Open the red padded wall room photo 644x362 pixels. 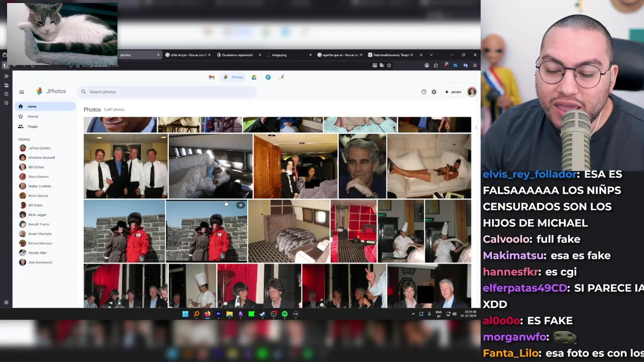point(353,231)
